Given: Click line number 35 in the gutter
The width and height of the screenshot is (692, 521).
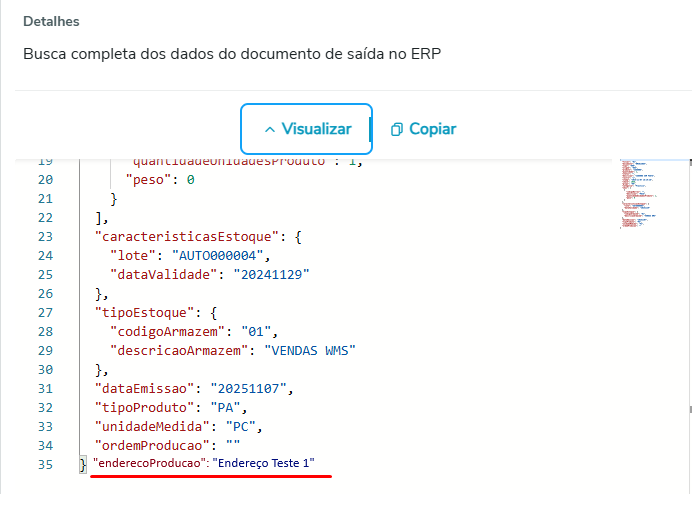Looking at the screenshot, I should point(45,464).
